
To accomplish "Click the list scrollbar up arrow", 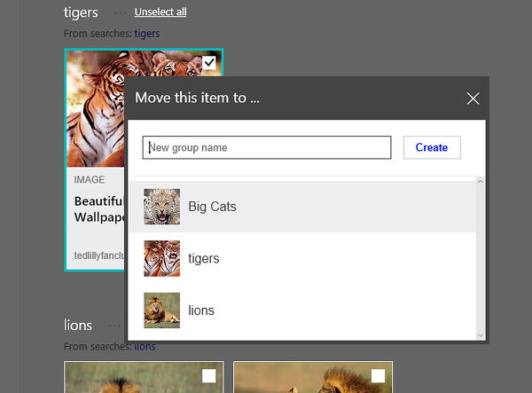I will (480, 182).
